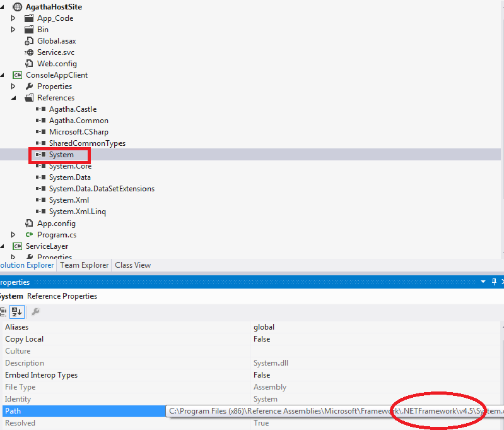Open the Properties window position dropdown
The height and width of the screenshot is (430, 504).
(483, 282)
